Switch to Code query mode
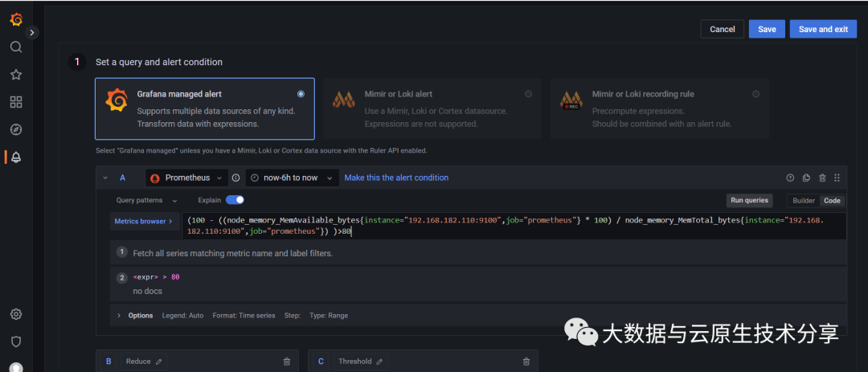The height and width of the screenshot is (372, 868). pos(832,201)
